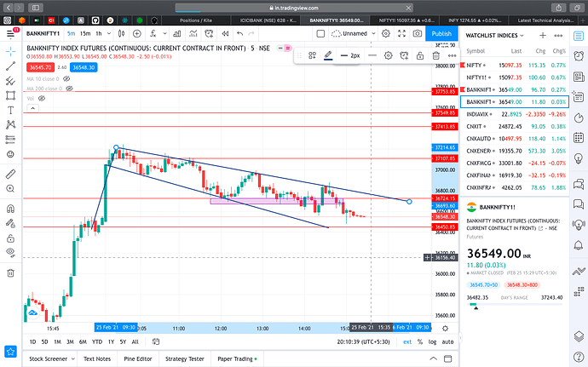Image resolution: width=588 pixels, height=367 pixels.
Task: Delete the selected drawing
Action: click(x=435, y=55)
